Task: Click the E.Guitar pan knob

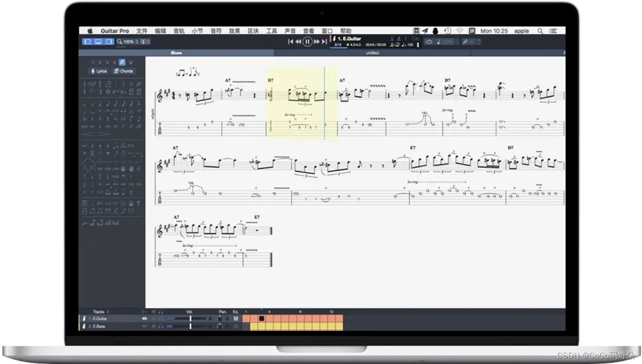Action: click(219, 319)
